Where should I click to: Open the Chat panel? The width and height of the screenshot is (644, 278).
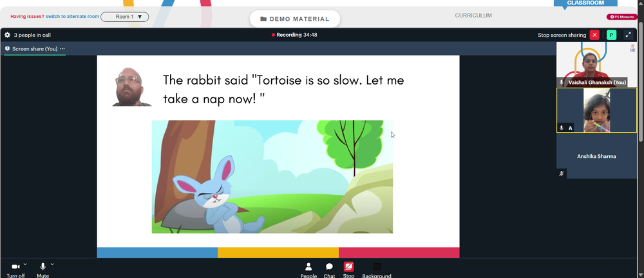pyautogui.click(x=329, y=271)
